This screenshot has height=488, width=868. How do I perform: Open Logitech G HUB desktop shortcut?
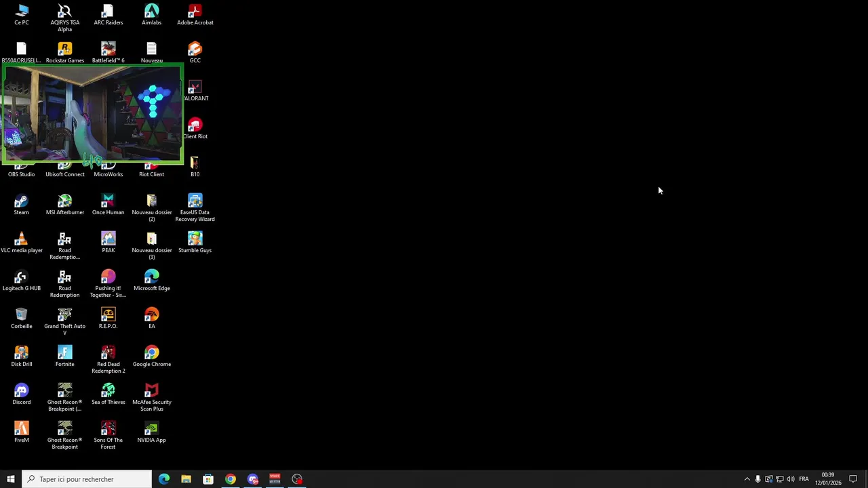point(22,280)
